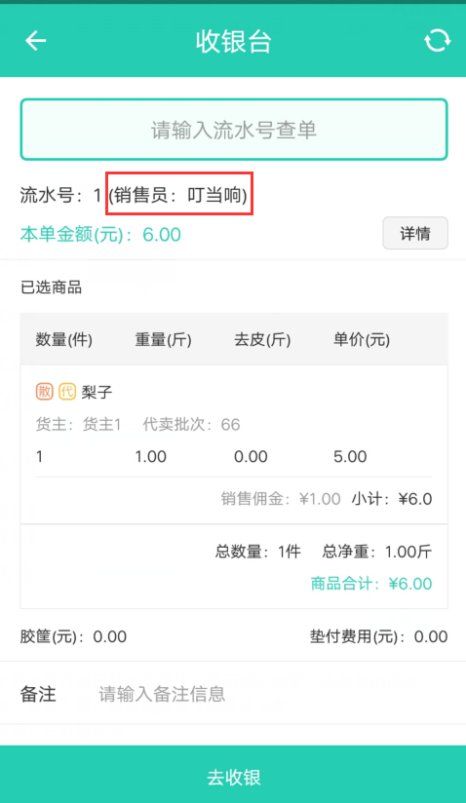Focus the 请输入流水号查单 search field
Image resolution: width=466 pixels, height=803 pixels.
234,130
